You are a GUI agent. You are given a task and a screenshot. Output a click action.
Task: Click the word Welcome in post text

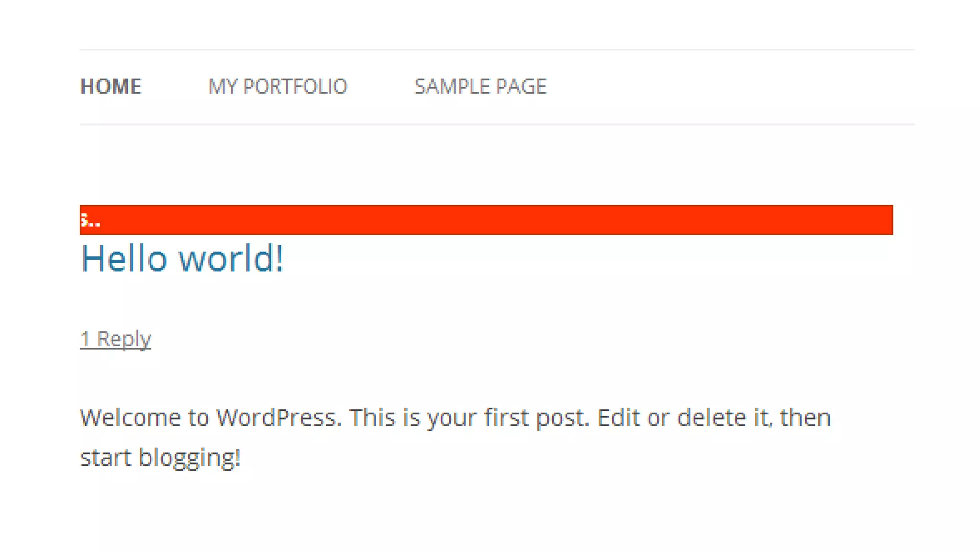(130, 418)
